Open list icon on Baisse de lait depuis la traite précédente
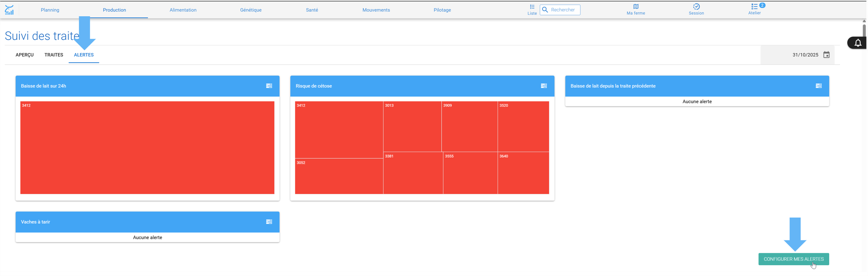The image size is (868, 276). point(818,86)
